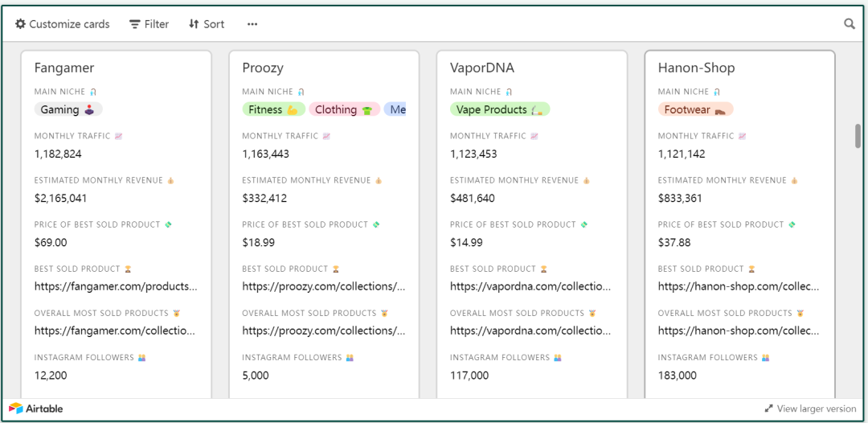Viewport: 868px width, 423px height.
Task: Click the Airtable logo
Action: (36, 409)
